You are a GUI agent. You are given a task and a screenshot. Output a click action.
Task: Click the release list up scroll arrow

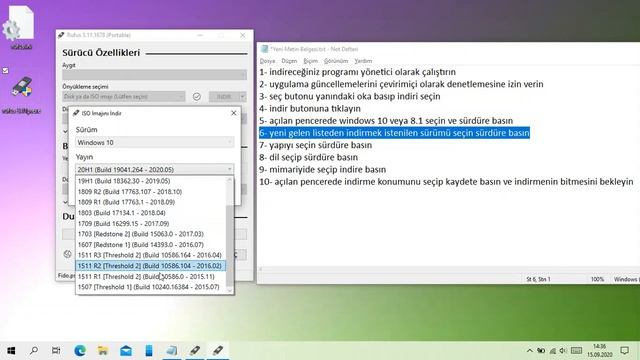[229, 180]
